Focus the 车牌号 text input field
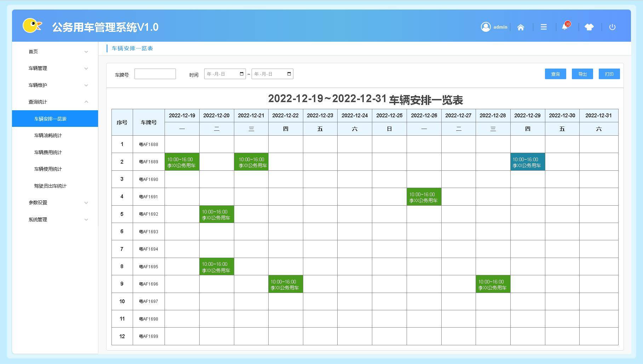Screen dimensions: 643x364 [x=155, y=74]
